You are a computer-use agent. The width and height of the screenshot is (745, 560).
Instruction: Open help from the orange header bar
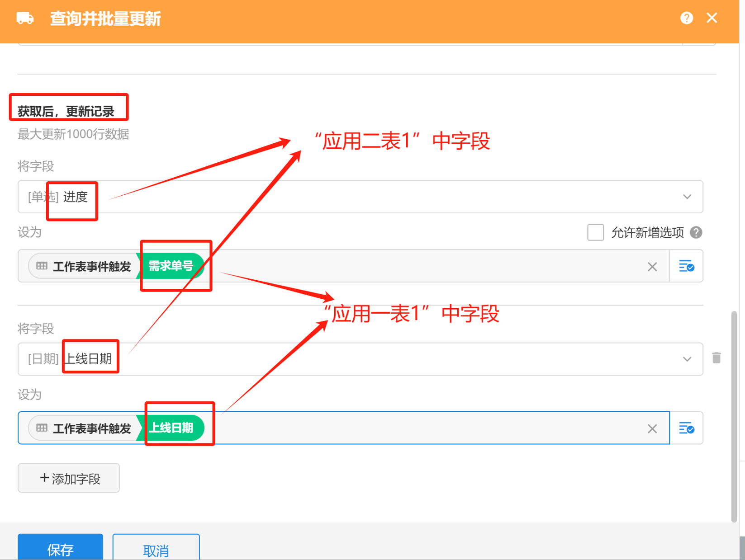point(686,18)
